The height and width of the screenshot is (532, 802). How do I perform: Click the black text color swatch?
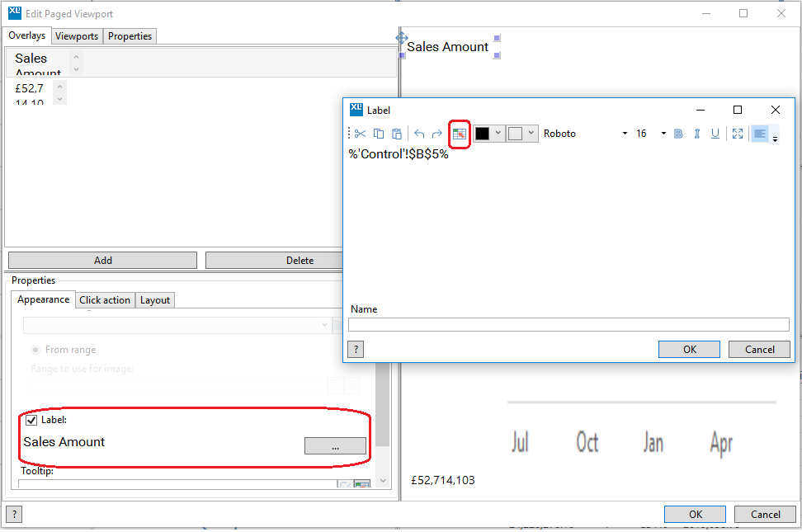point(483,134)
